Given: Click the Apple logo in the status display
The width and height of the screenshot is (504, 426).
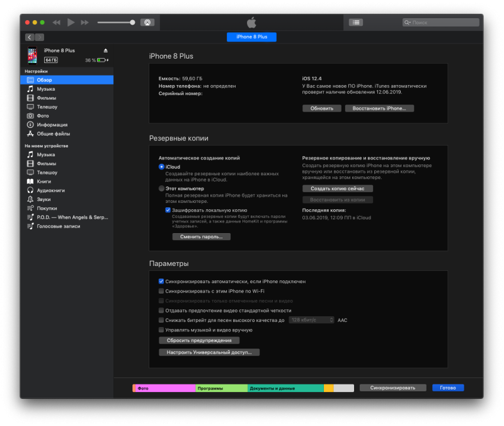Looking at the screenshot, I should (251, 23).
